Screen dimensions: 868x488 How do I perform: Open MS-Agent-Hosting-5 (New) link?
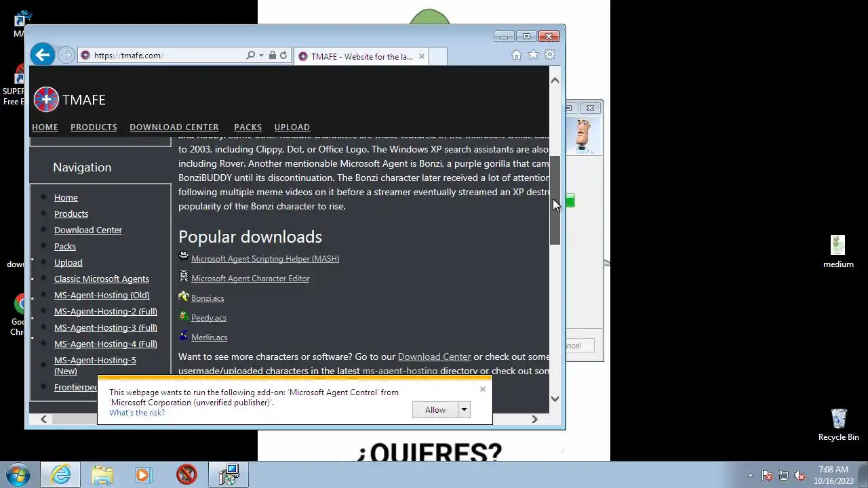[x=95, y=365]
